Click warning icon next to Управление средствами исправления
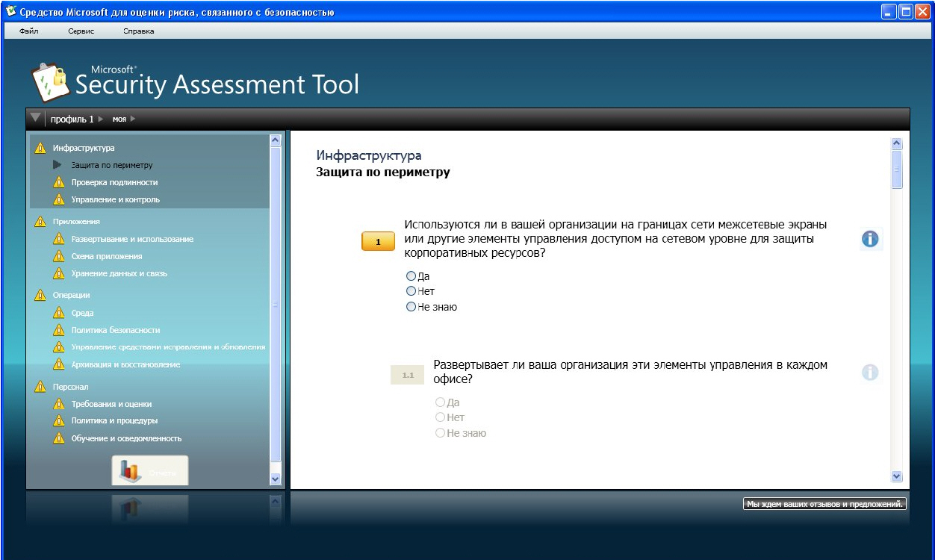This screenshot has height=560, width=935. coord(59,347)
